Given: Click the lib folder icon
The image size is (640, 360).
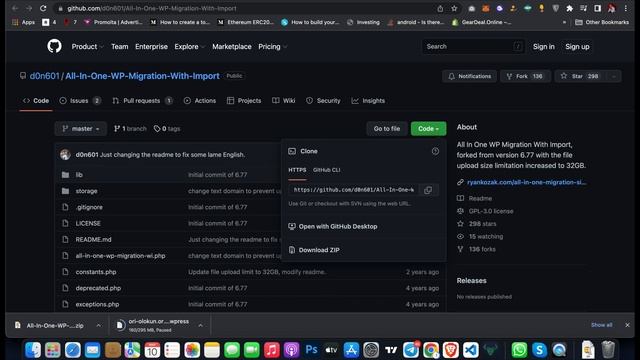Looking at the screenshot, I should 65,175.
